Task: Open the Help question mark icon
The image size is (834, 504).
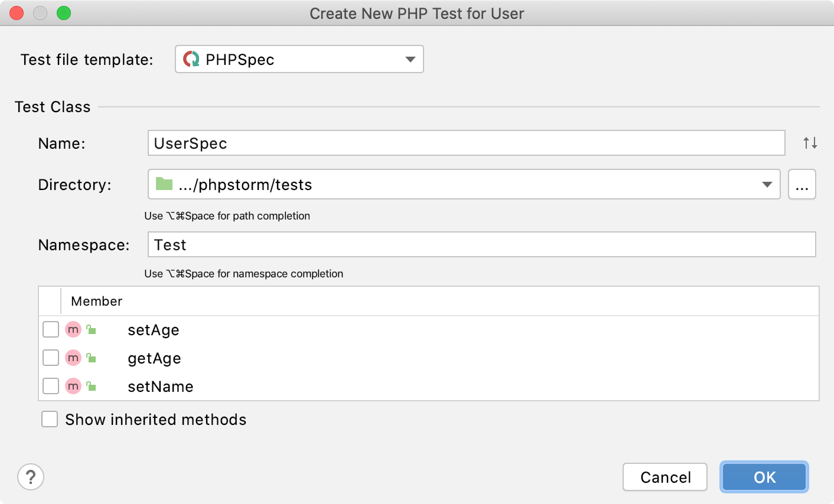Action: 31,477
